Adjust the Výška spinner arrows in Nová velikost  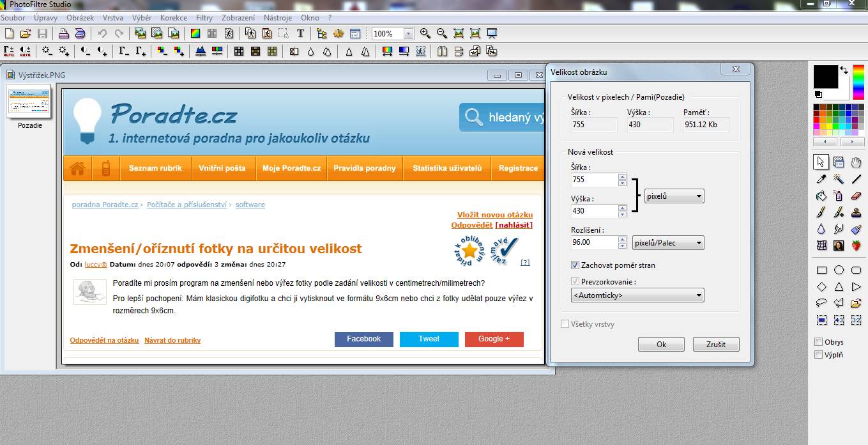tap(623, 210)
